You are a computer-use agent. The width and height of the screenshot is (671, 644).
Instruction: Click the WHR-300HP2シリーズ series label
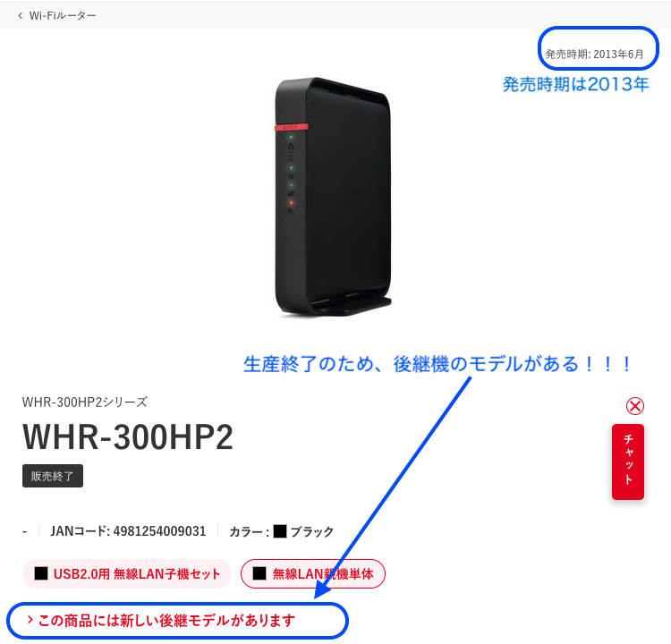click(85, 402)
